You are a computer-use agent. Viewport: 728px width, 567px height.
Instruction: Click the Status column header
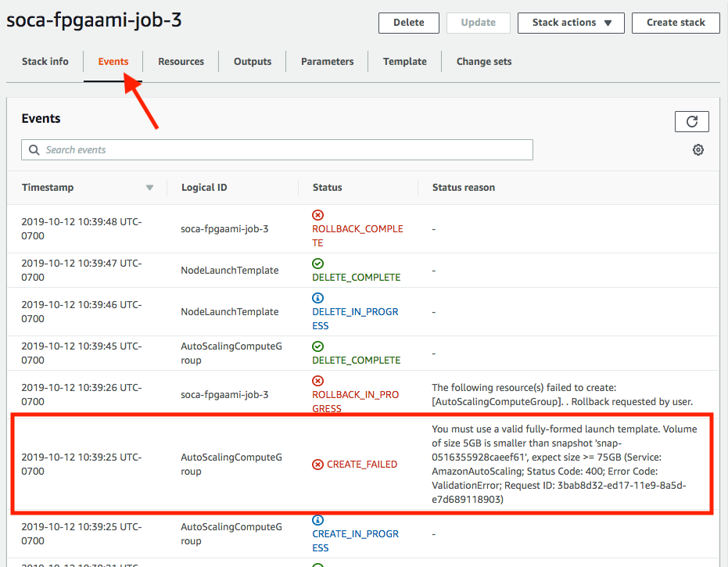(328, 188)
